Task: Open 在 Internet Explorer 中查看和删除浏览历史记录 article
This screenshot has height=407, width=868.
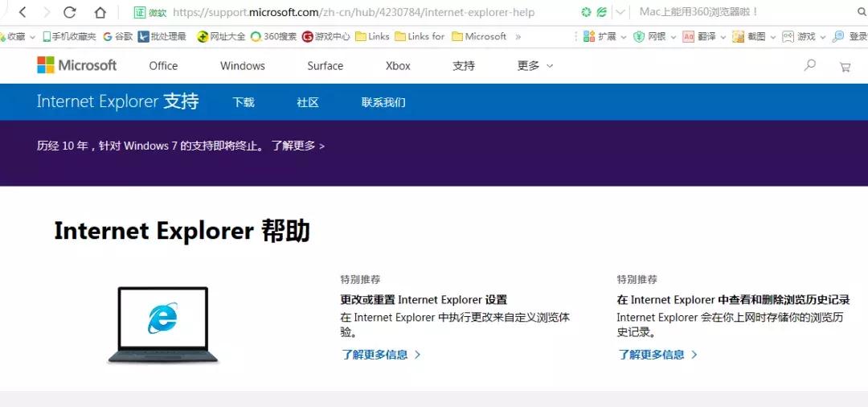Action: [734, 300]
